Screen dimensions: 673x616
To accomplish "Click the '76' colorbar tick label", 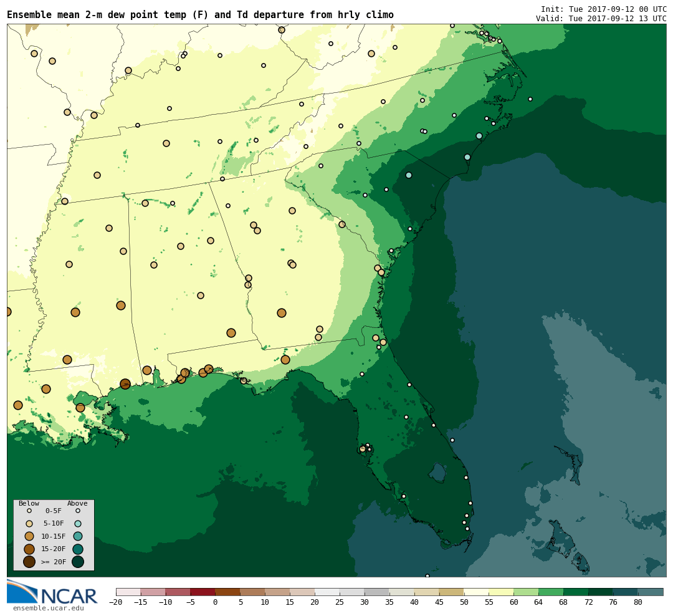I will click(614, 602).
